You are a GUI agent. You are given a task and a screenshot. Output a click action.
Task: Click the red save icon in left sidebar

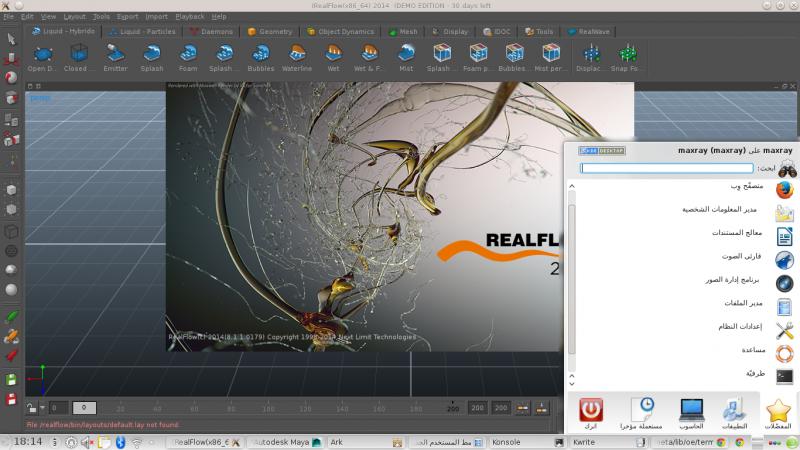coord(11,399)
